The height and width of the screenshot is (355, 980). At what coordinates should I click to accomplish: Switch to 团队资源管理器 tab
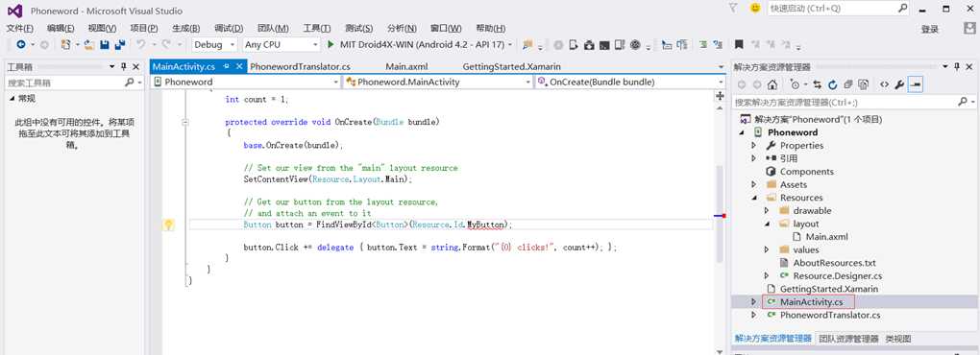pyautogui.click(x=849, y=339)
